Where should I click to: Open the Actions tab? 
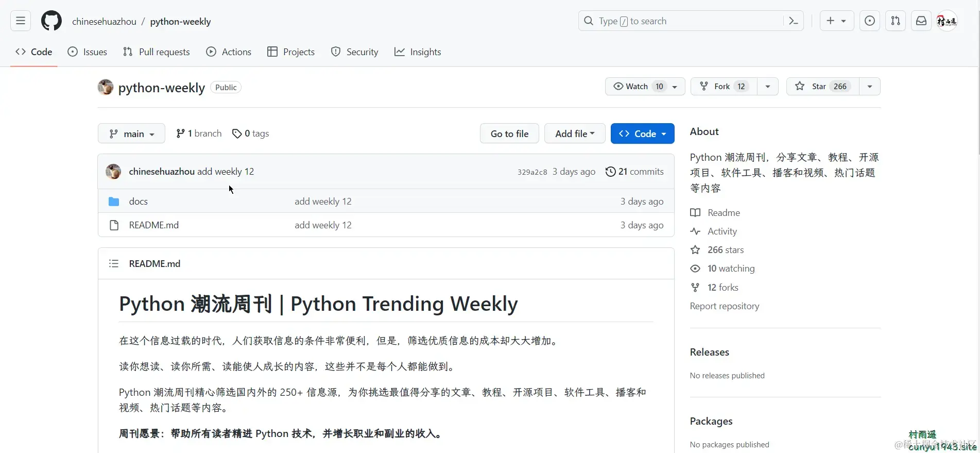(229, 52)
